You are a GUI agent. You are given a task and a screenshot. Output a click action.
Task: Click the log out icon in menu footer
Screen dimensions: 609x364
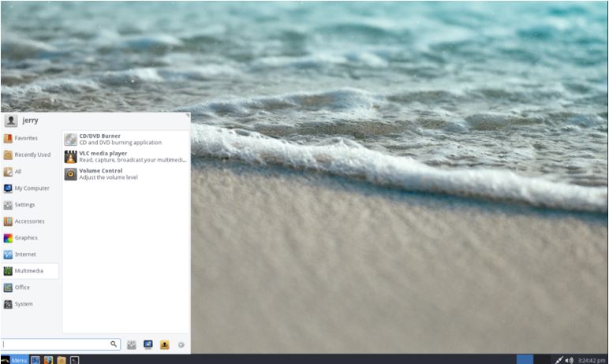[165, 344]
